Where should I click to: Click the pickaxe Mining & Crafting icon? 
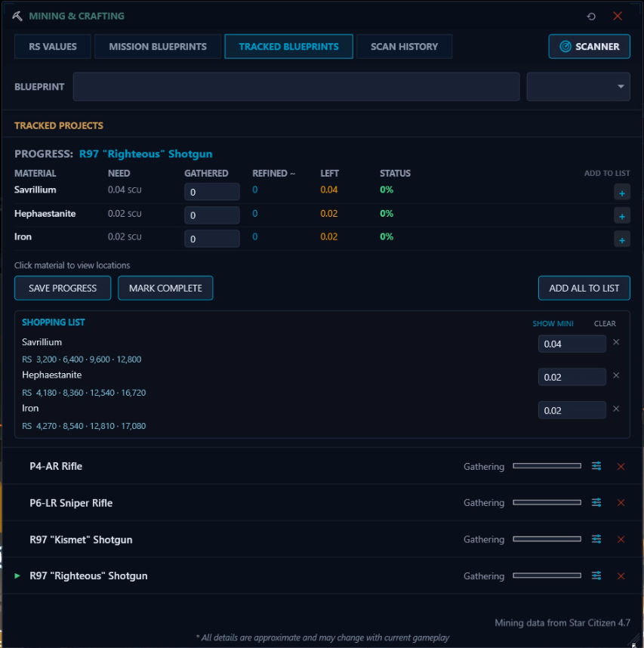click(x=17, y=16)
